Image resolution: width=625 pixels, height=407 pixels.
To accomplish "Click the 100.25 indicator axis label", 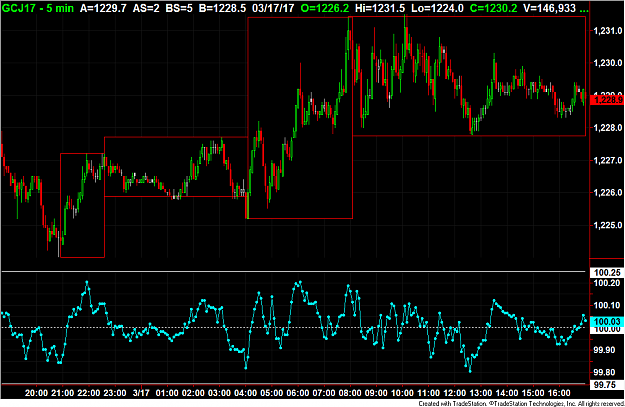I will [607, 273].
